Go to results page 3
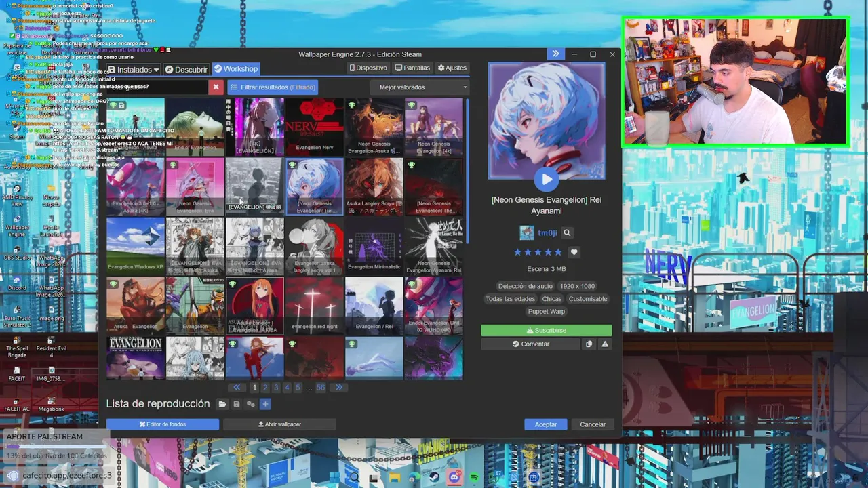Image resolution: width=868 pixels, height=488 pixels. pos(276,388)
